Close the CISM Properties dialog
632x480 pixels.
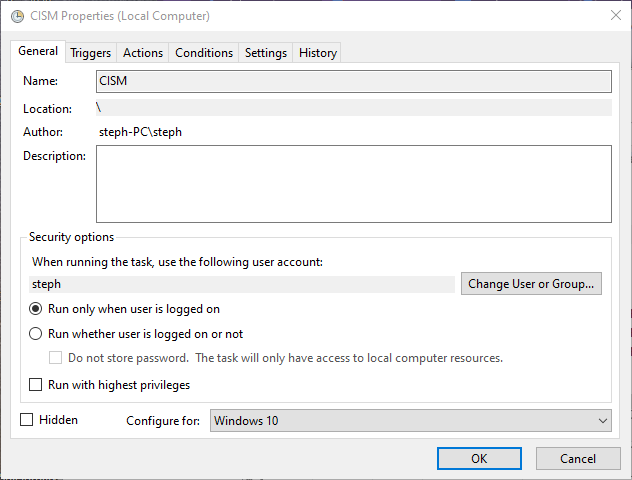[x=613, y=16]
